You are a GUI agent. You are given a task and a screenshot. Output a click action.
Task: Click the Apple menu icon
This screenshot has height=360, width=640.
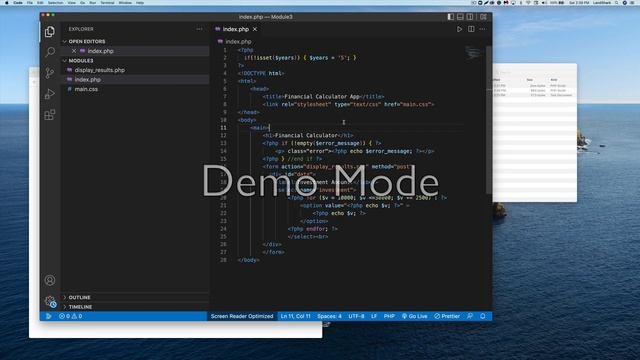(x=6, y=2)
